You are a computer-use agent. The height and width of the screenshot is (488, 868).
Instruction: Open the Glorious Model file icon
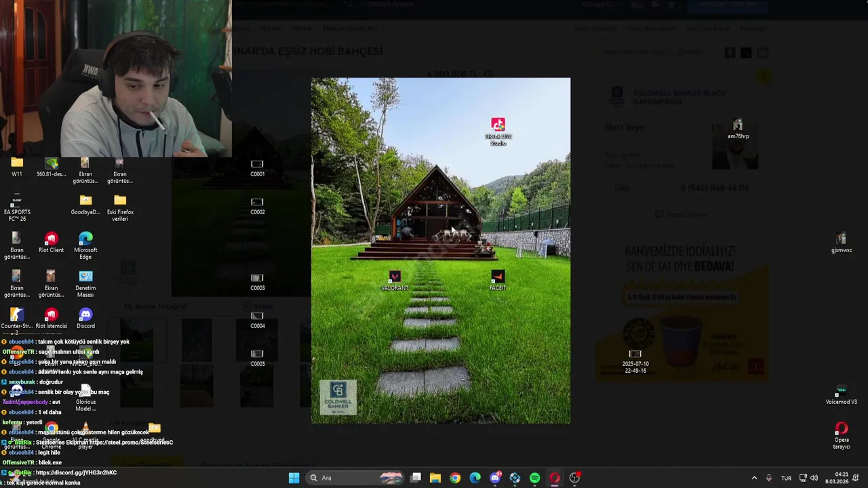click(85, 399)
